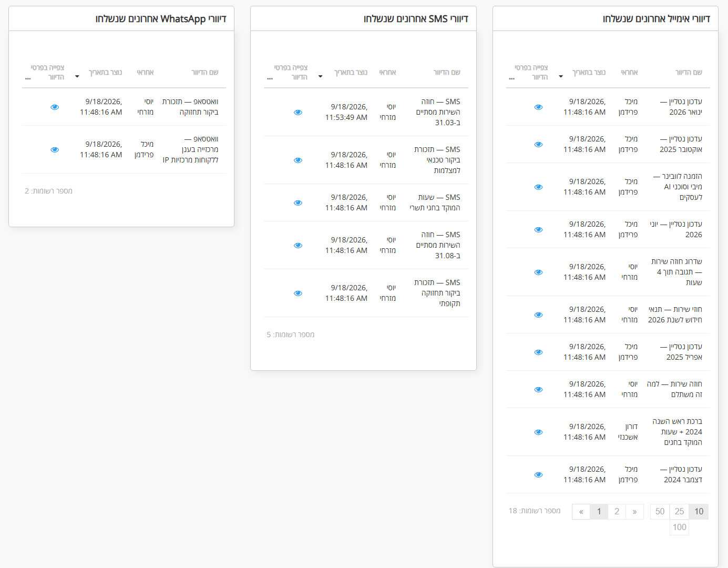Click the מספר רשומות: 5 record count

[290, 334]
